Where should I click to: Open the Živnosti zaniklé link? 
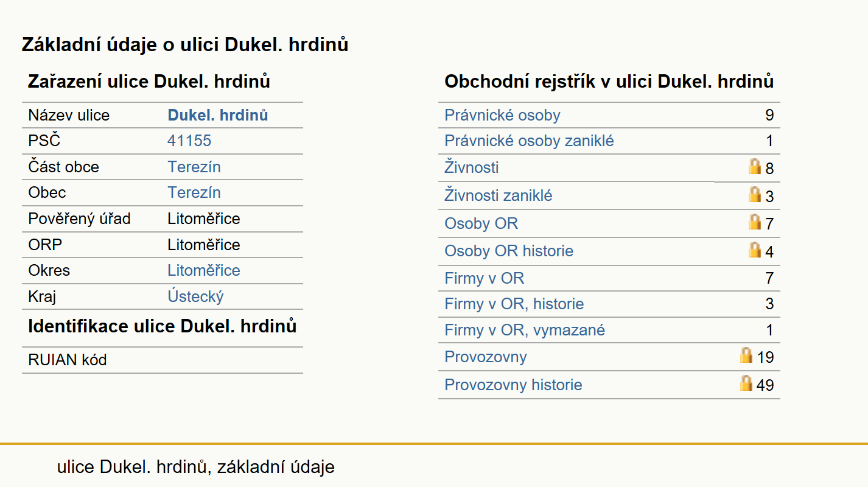coord(499,195)
